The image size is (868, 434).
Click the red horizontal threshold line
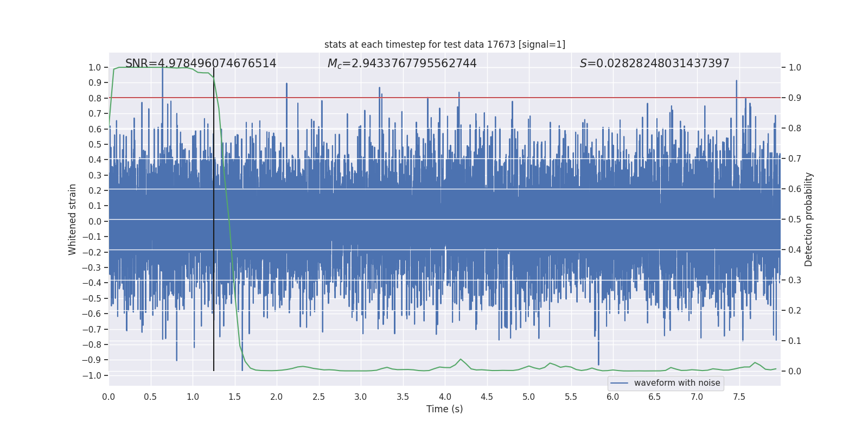tap(445, 98)
